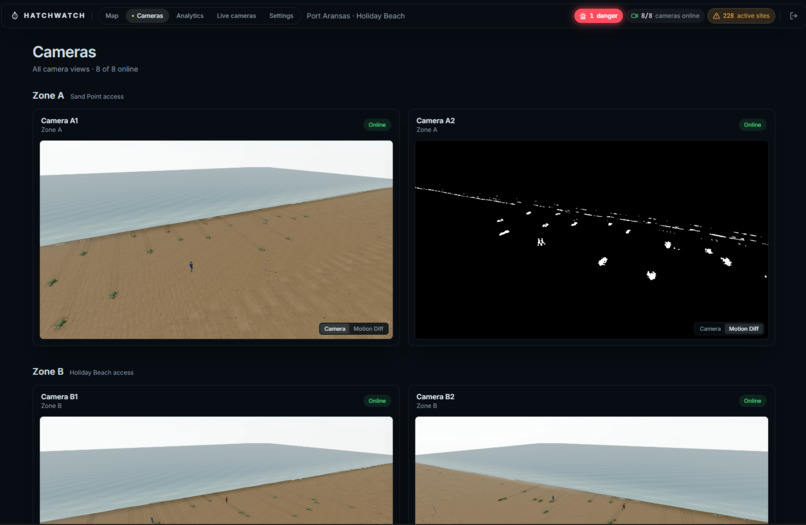The image size is (806, 525).
Task: Click the warning triangle in active sites badge
Action: coord(716,16)
